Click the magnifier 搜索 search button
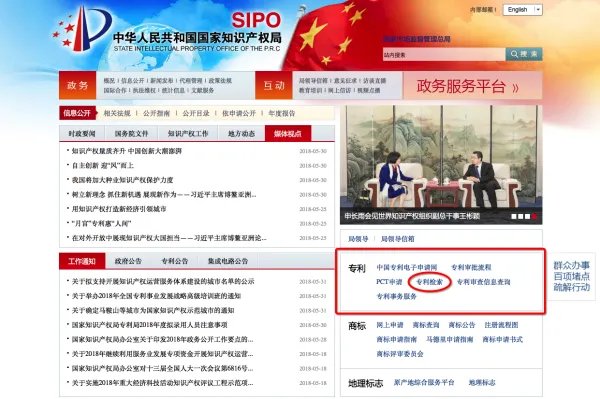This screenshot has width=600, height=399. (524, 54)
